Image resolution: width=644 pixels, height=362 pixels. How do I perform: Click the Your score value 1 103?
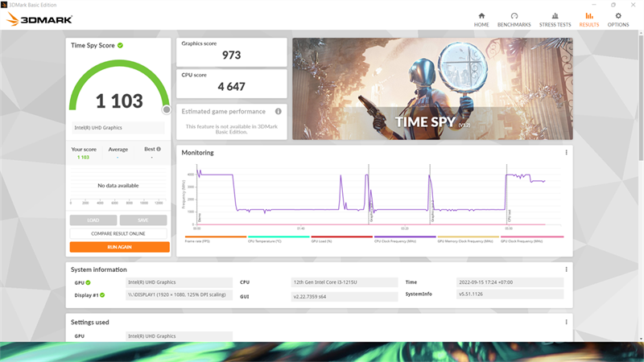(83, 157)
